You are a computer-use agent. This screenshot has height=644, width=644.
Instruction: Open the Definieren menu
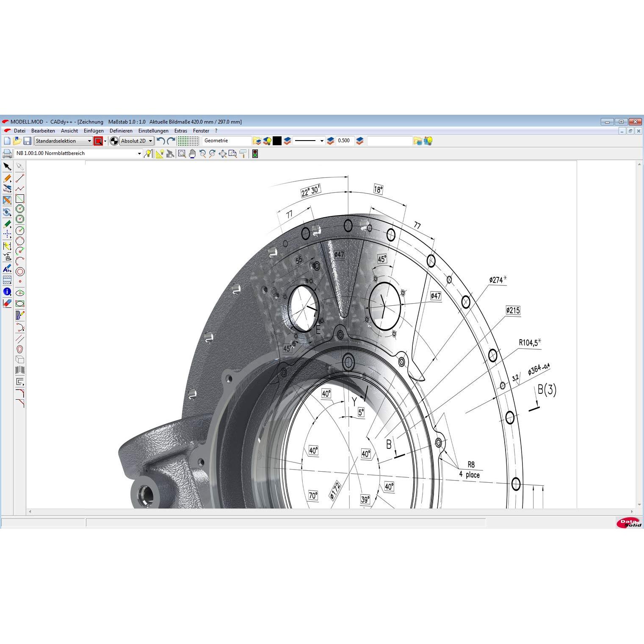point(121,131)
